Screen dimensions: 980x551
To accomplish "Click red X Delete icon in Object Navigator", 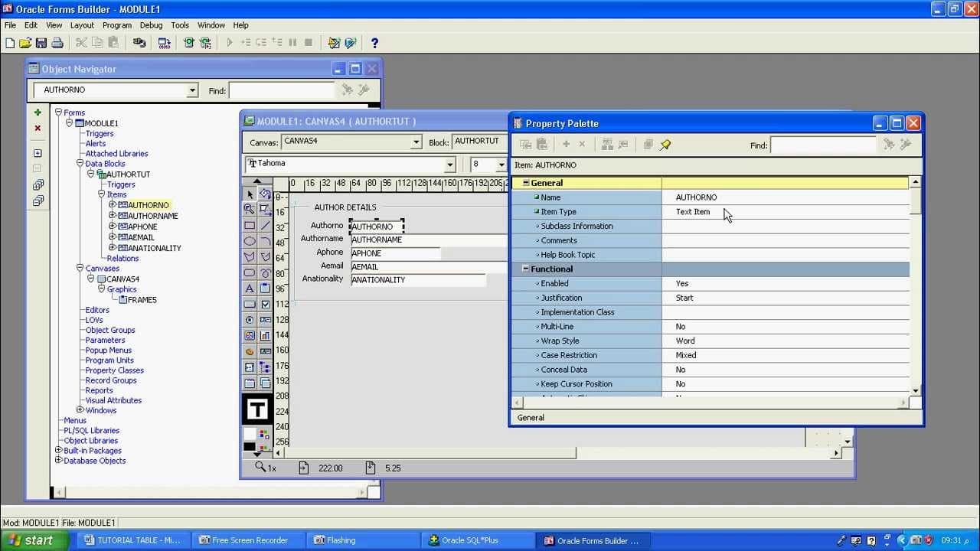I will point(38,128).
